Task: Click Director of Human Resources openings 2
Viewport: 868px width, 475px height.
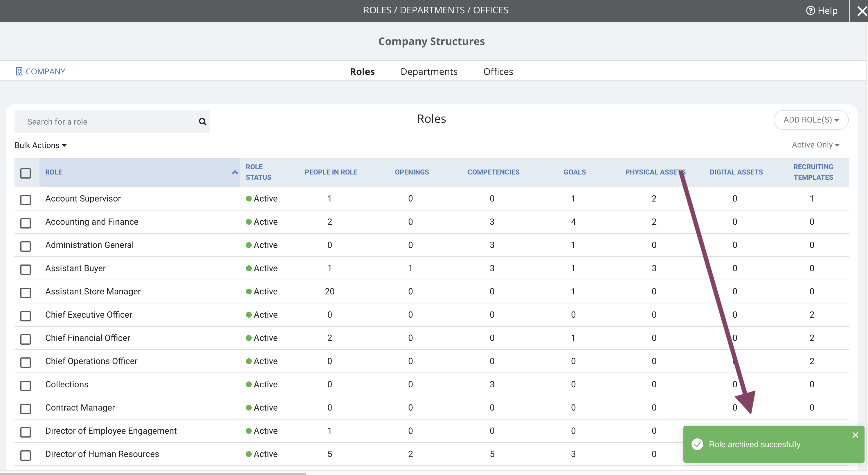Action: coord(410,454)
